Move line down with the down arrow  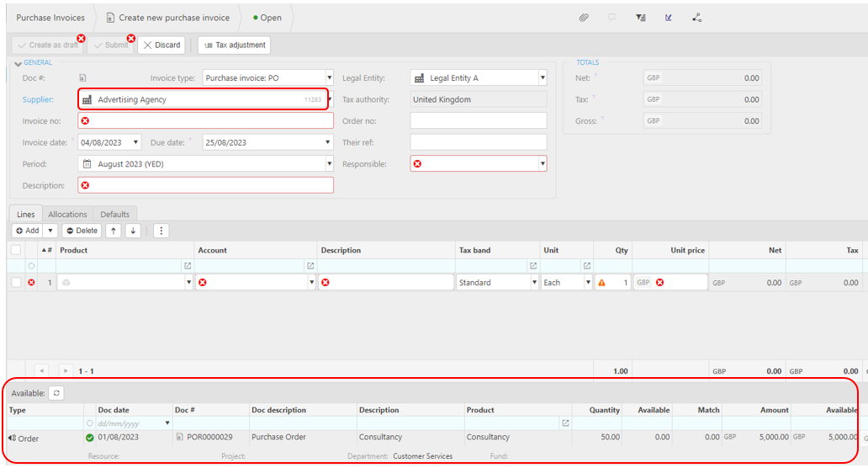(x=133, y=231)
